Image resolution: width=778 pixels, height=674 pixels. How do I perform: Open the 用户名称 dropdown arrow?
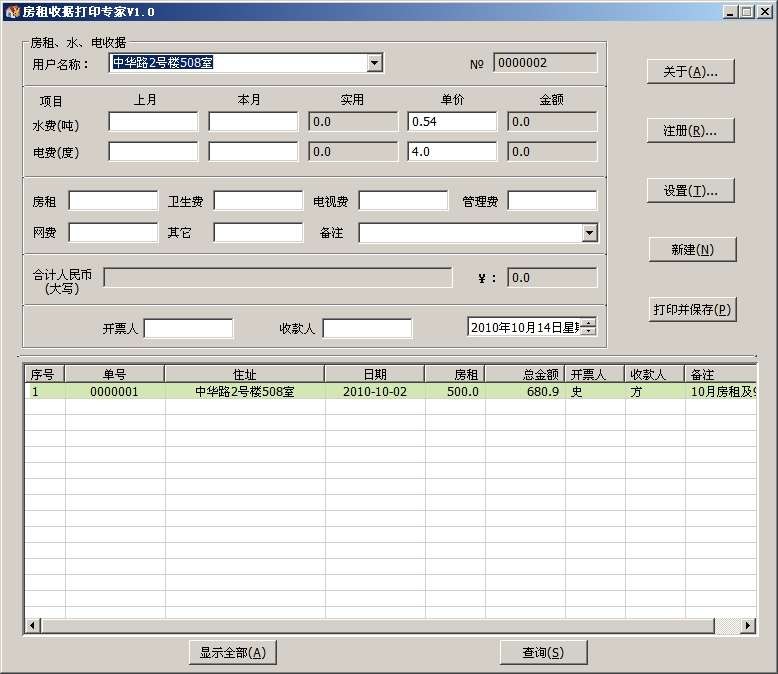tap(375, 63)
